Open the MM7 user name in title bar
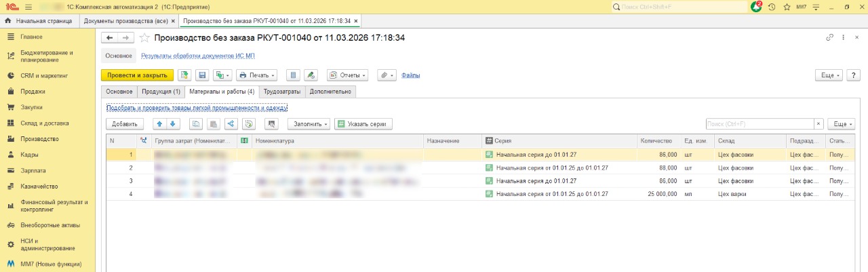The image size is (868, 272). coord(802,7)
